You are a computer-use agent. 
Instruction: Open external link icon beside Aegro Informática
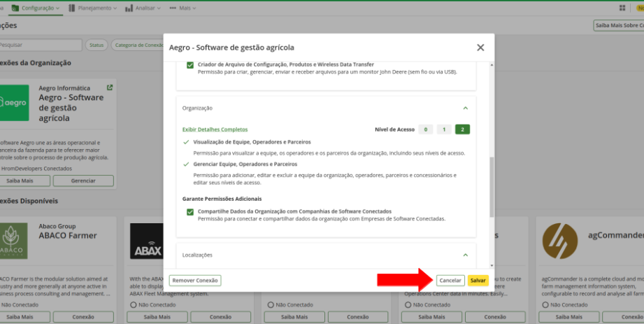(110, 88)
